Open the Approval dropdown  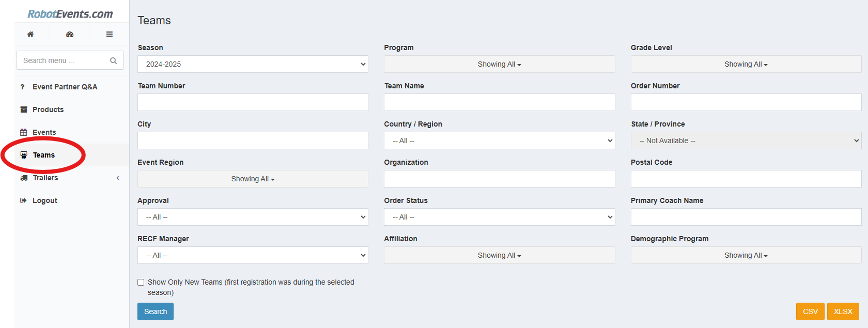253,217
